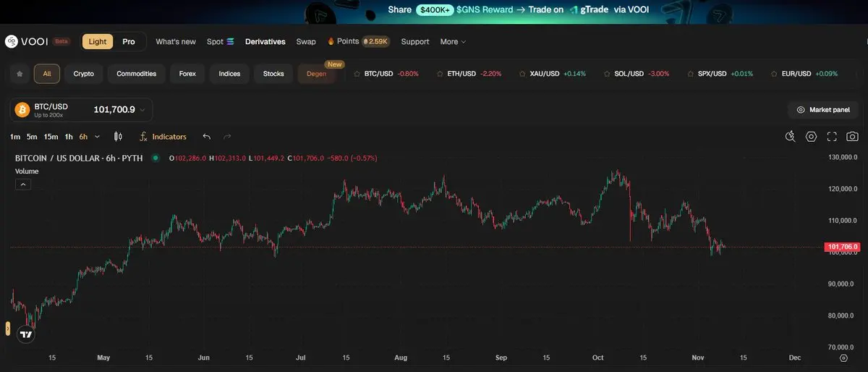Expand the More menu
868x372 pixels.
click(453, 41)
